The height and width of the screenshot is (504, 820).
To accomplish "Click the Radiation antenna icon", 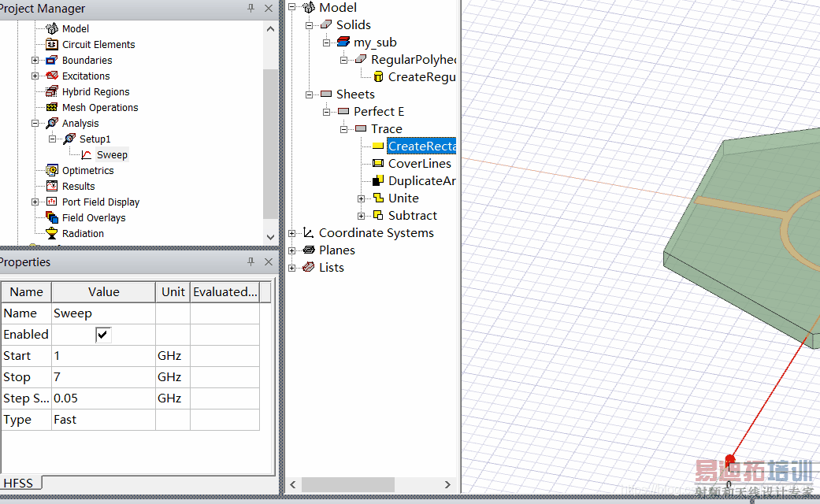I will pos(52,233).
